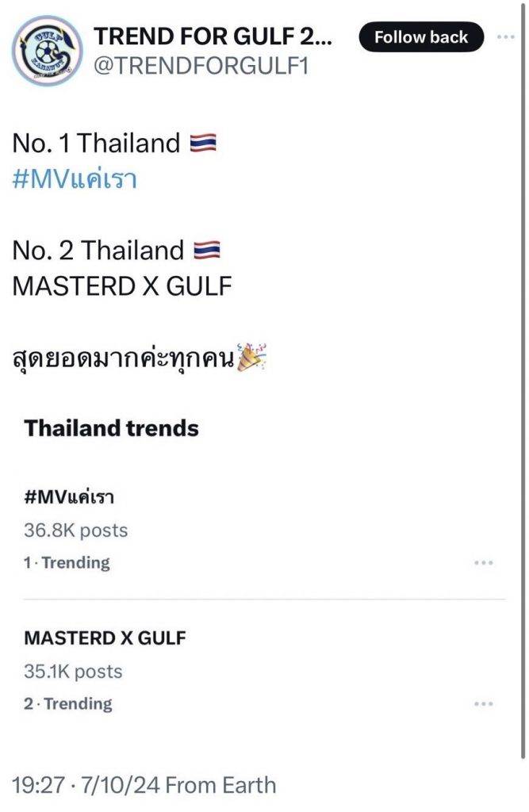Click the Thailand trends heading
This screenshot has height=812, width=529.
pyautogui.click(x=111, y=428)
